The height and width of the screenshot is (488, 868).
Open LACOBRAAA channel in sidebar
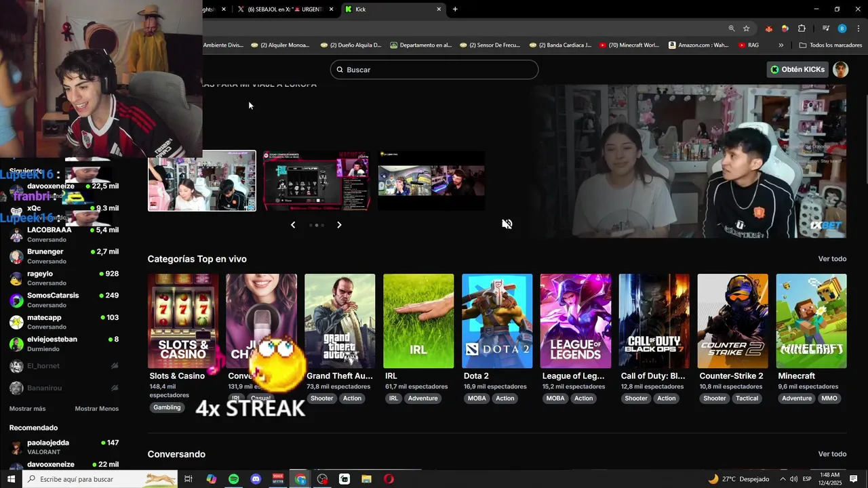click(x=64, y=235)
